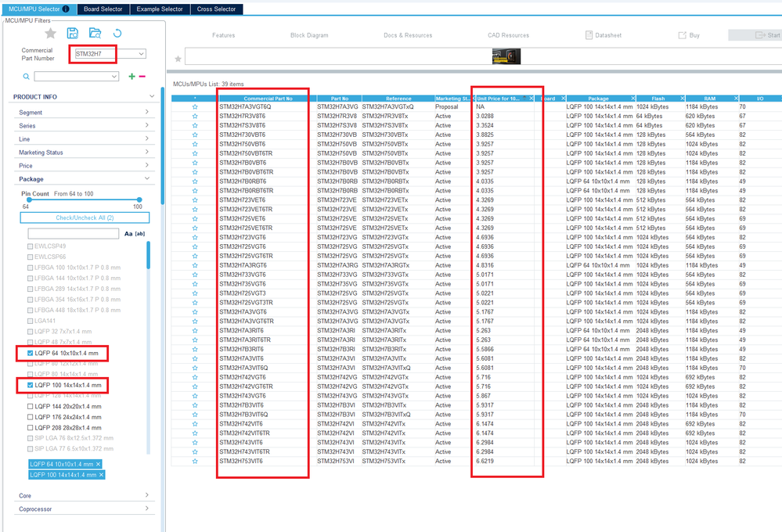The image size is (782, 532).
Task: Click the magnifier search icon
Action: point(26,77)
